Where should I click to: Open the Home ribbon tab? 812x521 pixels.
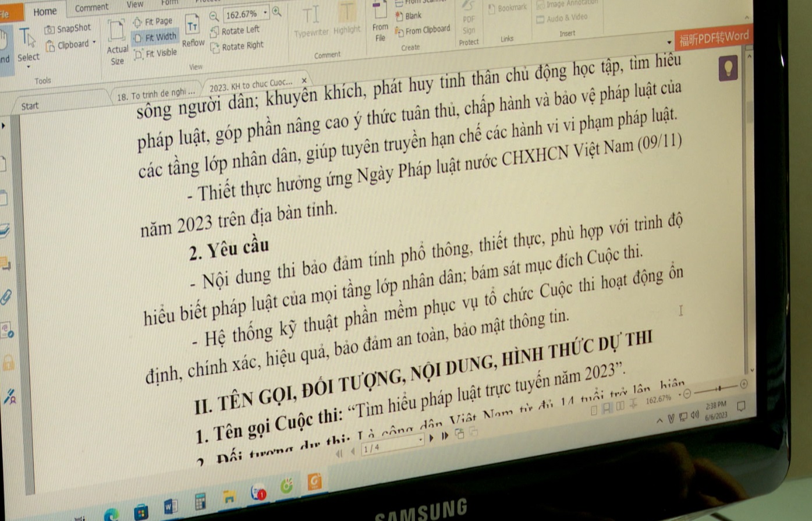click(x=45, y=12)
